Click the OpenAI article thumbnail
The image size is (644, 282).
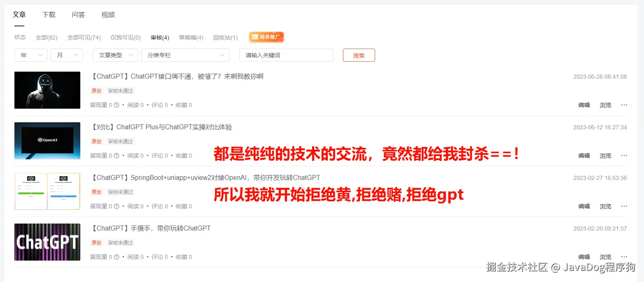point(47,141)
